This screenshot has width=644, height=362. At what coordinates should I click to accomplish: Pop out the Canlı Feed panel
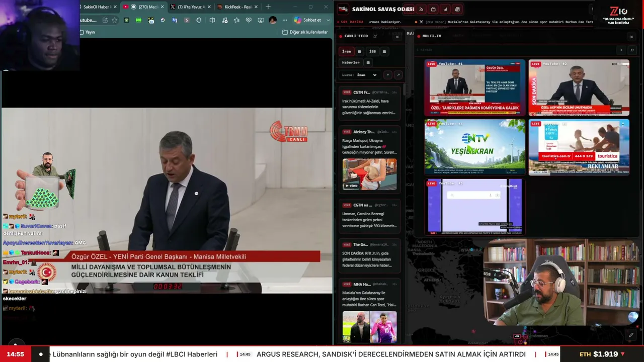375,36
